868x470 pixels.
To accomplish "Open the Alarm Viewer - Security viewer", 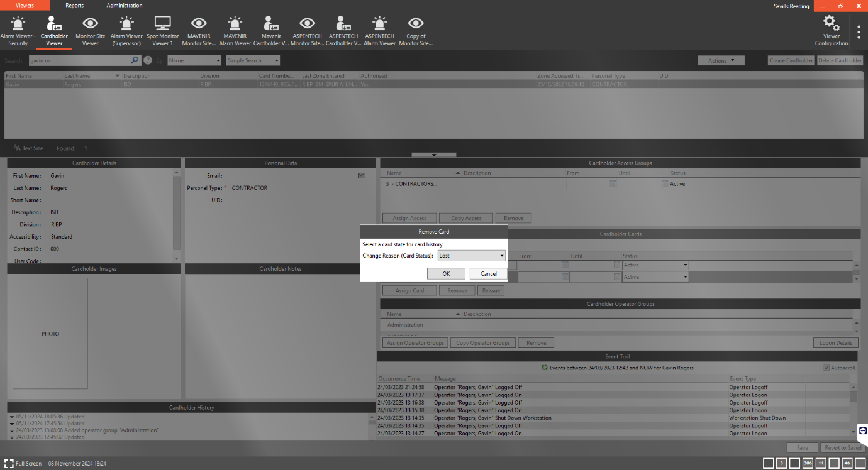I will tap(18, 31).
